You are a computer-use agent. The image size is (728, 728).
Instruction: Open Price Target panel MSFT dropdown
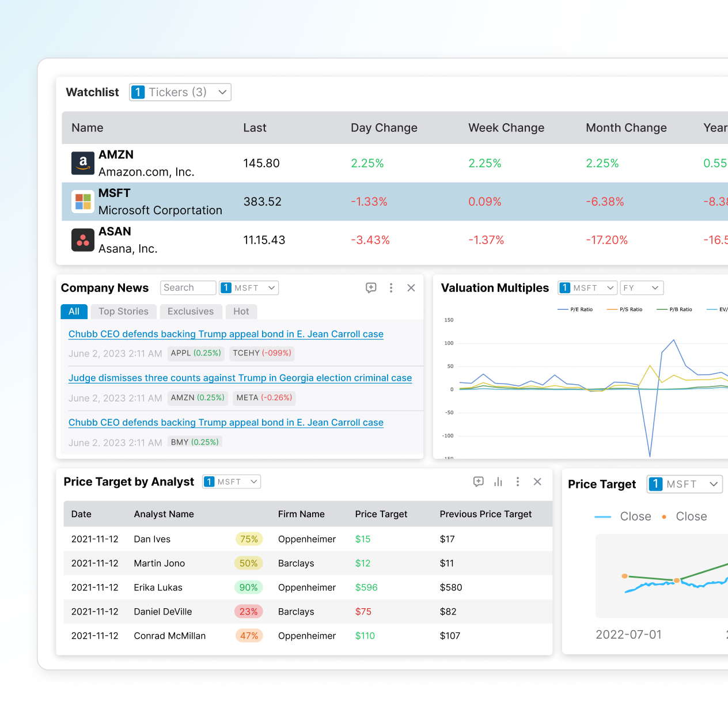[x=685, y=484]
